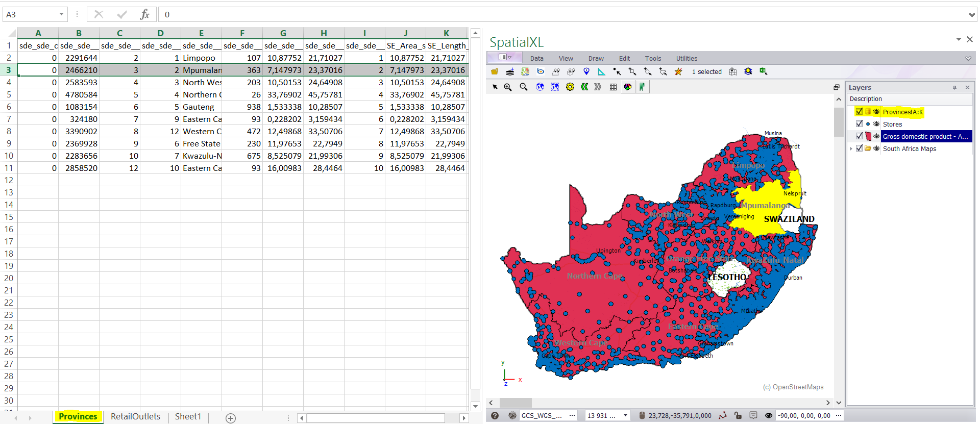The width and height of the screenshot is (980, 424).
Task: Collapse the SpatialXL ribbon chevron
Action: click(968, 59)
